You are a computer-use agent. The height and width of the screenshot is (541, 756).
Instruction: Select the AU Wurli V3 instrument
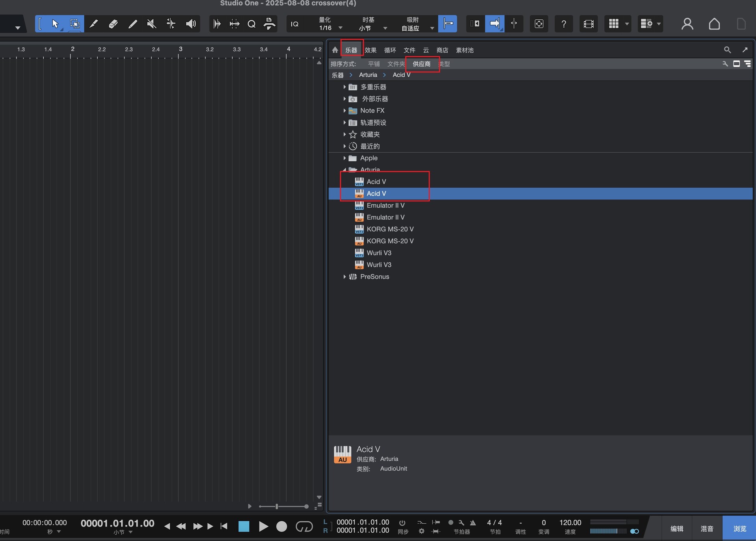coord(373,264)
